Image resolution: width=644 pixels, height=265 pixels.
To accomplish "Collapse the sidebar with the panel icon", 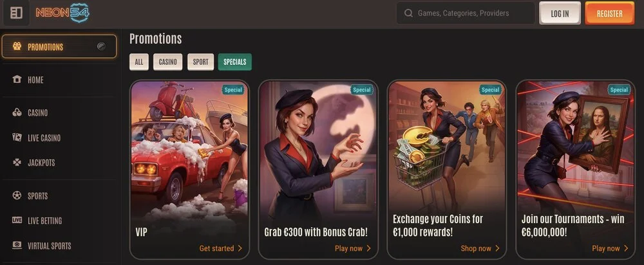I will point(17,13).
